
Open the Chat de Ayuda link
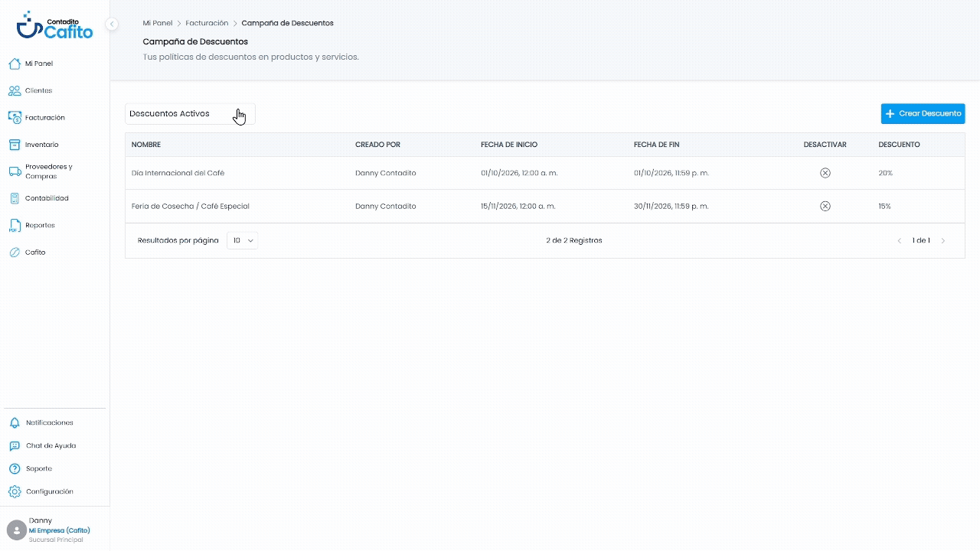[51, 445]
